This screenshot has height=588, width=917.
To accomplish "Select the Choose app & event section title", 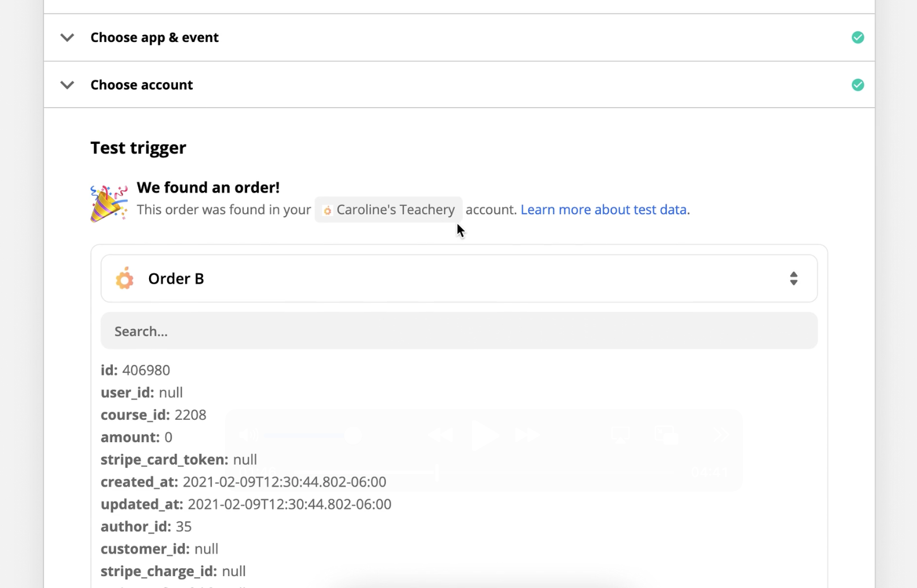I will (154, 37).
